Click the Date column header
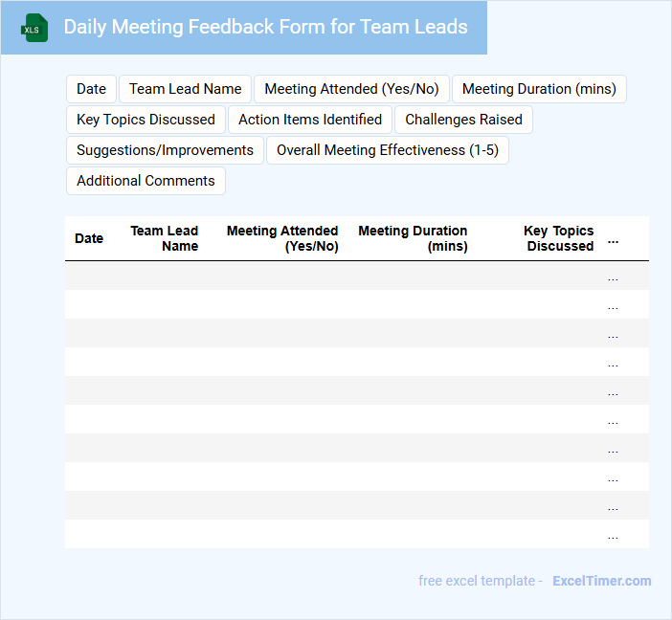 89,238
